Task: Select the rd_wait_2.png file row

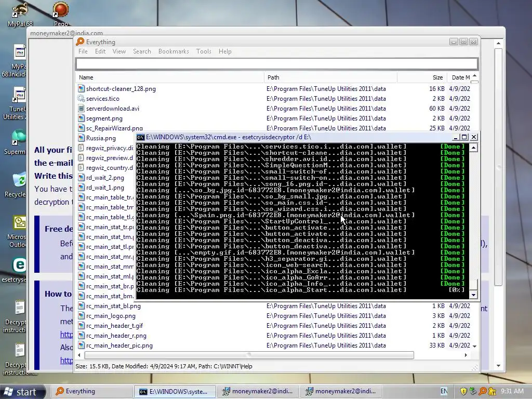Action: click(105, 178)
